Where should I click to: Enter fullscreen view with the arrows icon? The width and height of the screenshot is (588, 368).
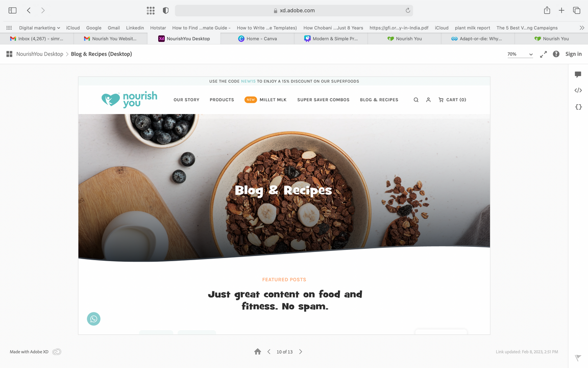coord(543,55)
